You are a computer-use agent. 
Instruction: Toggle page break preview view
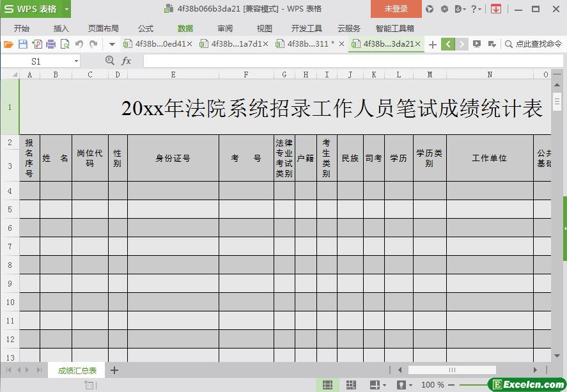click(351, 385)
